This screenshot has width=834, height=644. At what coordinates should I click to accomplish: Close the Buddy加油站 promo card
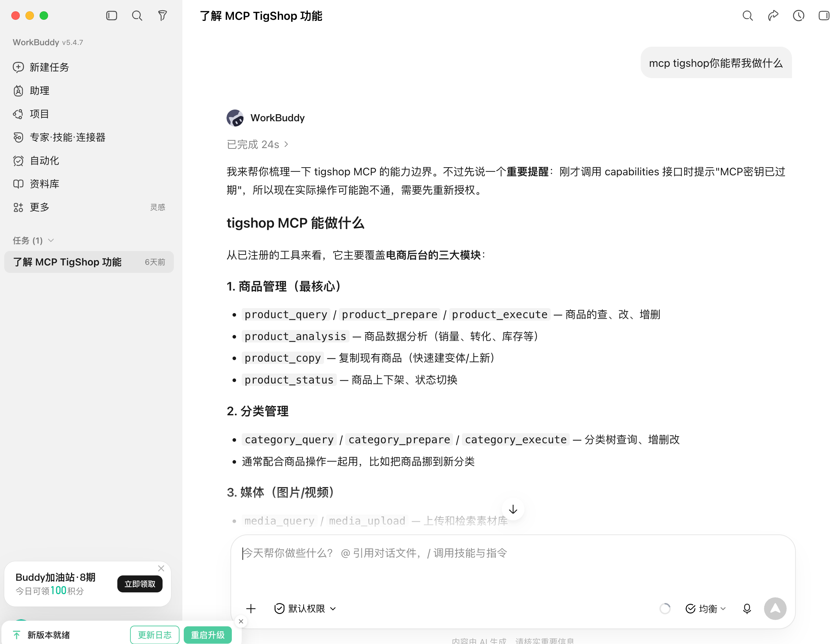(x=161, y=568)
